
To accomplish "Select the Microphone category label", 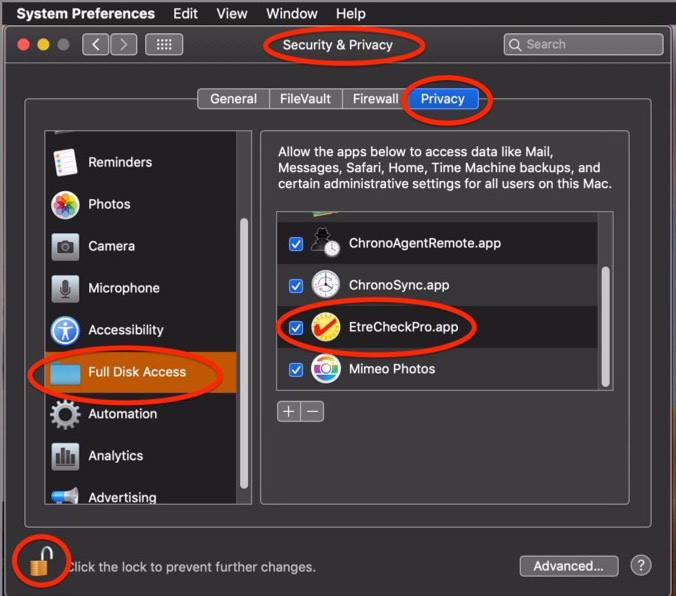I will pos(124,288).
